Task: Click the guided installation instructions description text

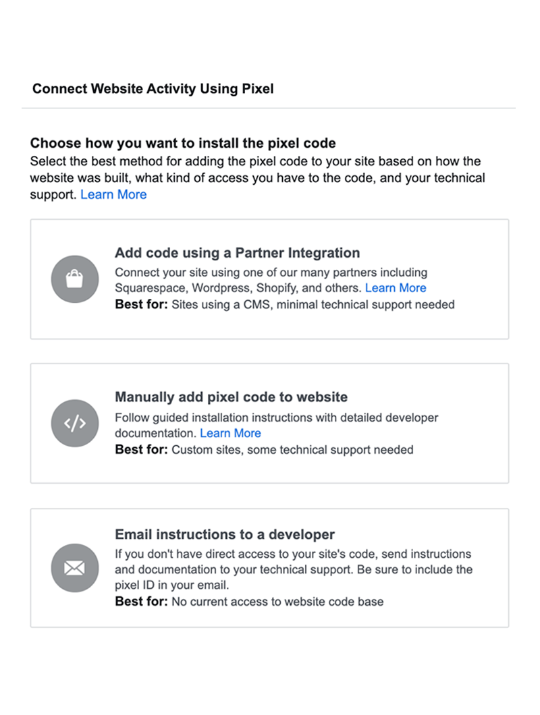Action: pyautogui.click(x=276, y=425)
